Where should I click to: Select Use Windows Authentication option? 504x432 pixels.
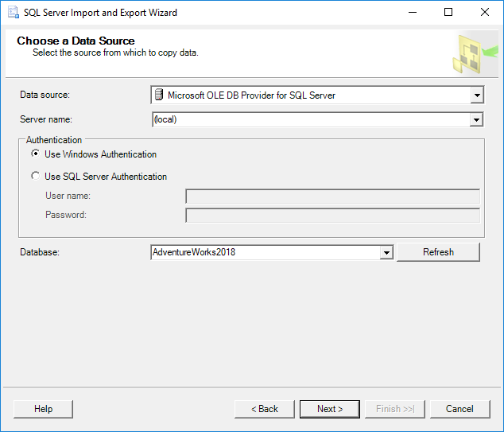[x=35, y=154]
